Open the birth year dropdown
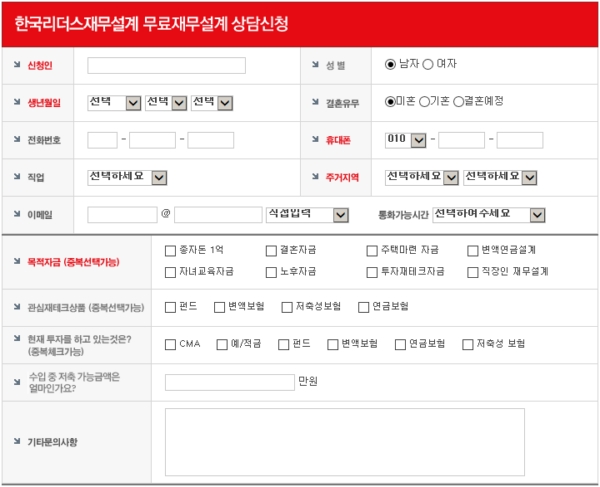The width and height of the screenshot is (600, 487). coord(114,102)
